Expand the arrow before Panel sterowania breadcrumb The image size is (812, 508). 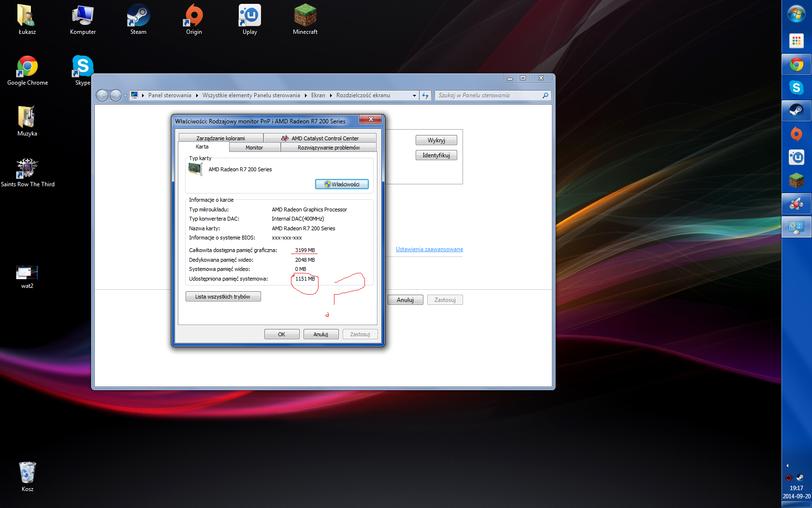[x=143, y=95]
